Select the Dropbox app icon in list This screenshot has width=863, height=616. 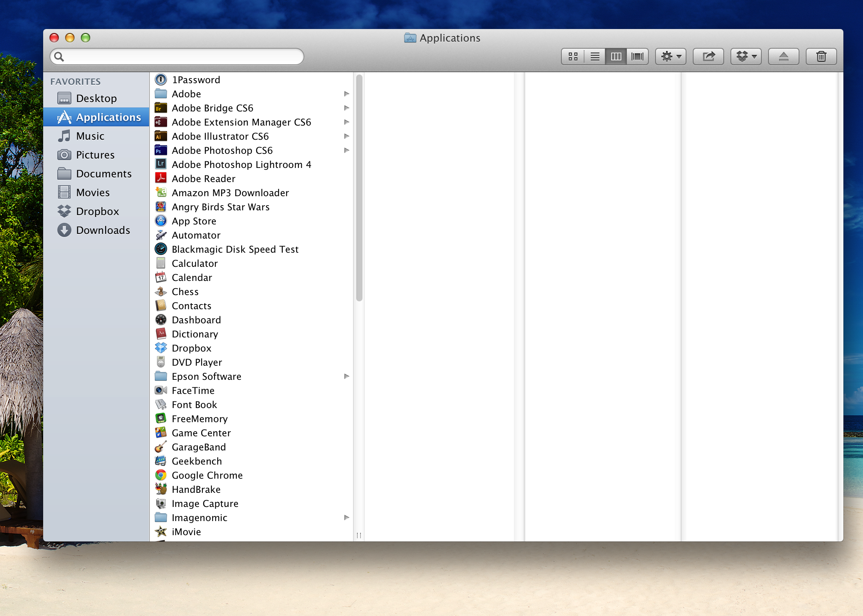pos(161,348)
